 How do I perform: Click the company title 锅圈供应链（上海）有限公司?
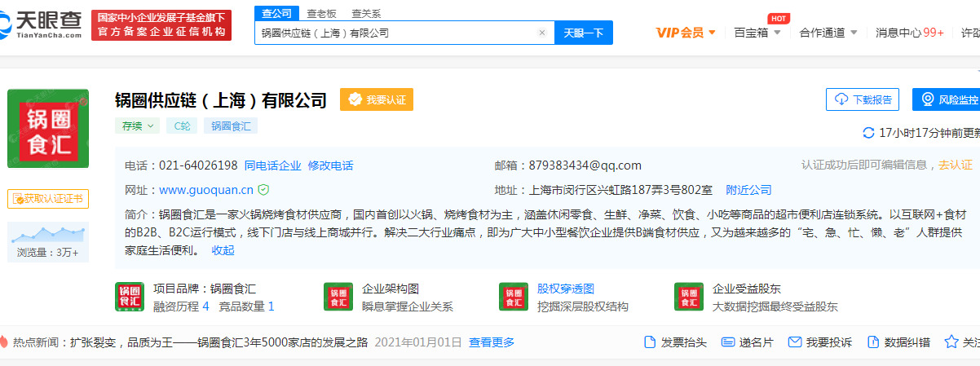coord(221,100)
